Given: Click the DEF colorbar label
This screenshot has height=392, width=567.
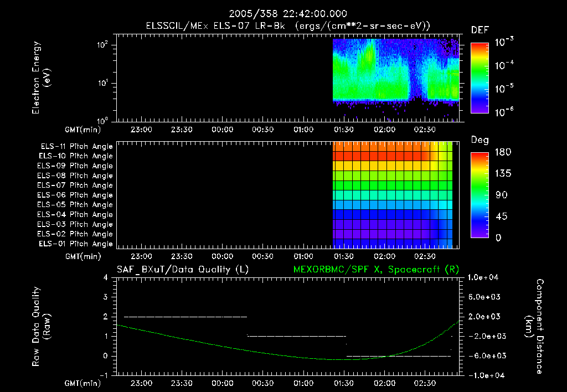Looking at the screenshot, I should pos(480,30).
